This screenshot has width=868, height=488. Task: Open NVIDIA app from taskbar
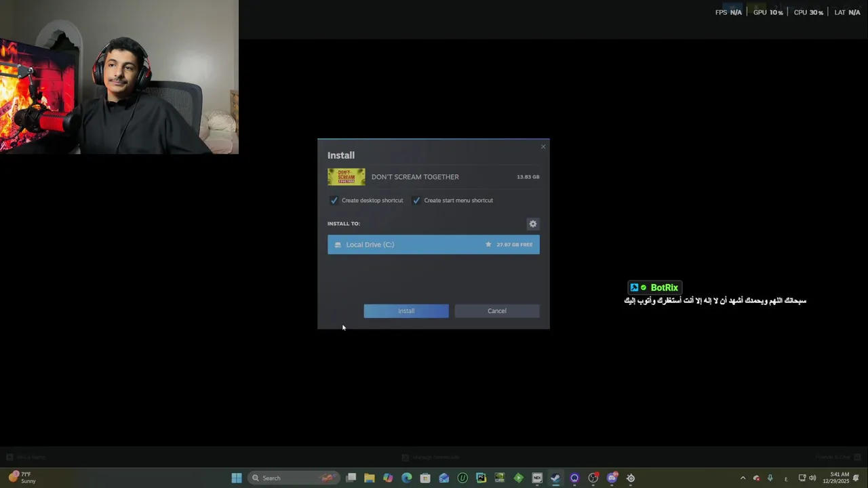pyautogui.click(x=500, y=478)
